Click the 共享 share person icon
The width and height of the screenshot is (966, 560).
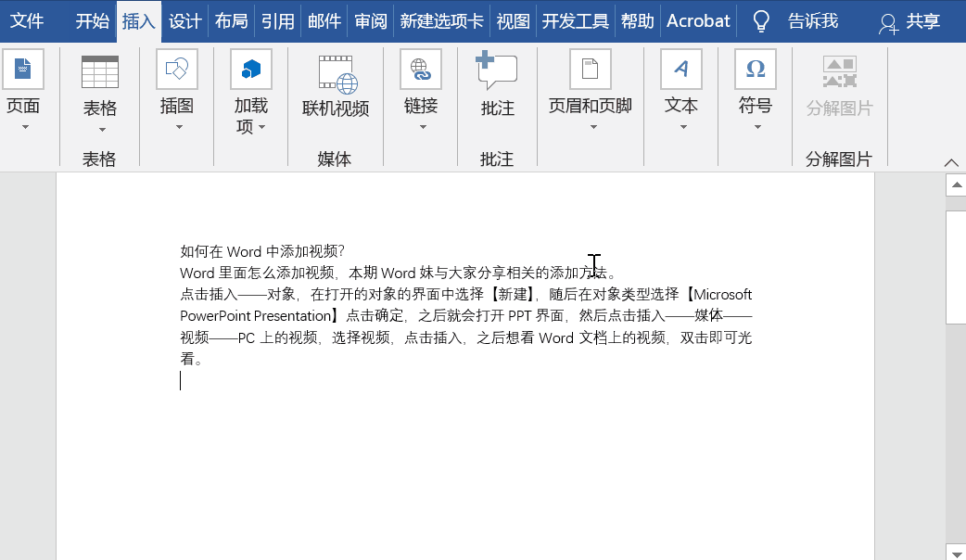click(888, 23)
